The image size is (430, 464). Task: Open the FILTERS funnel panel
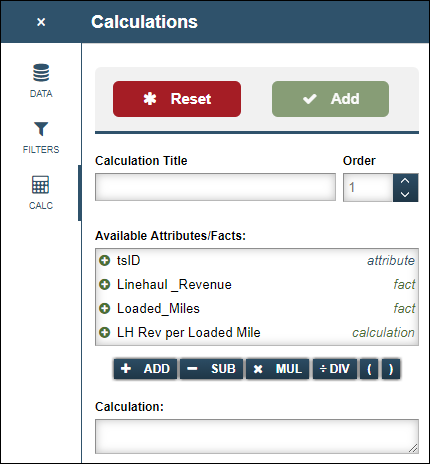tap(41, 137)
